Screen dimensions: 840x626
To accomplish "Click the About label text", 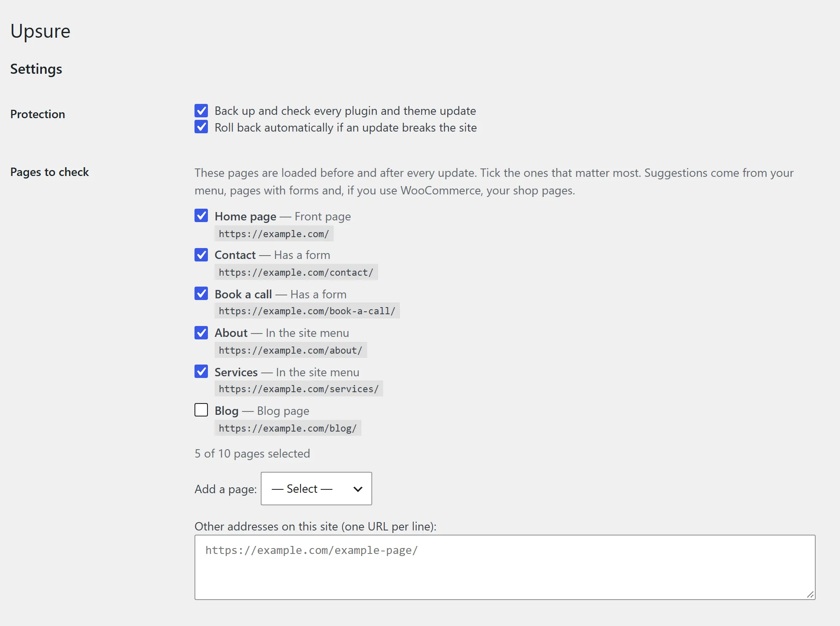I will click(x=231, y=333).
